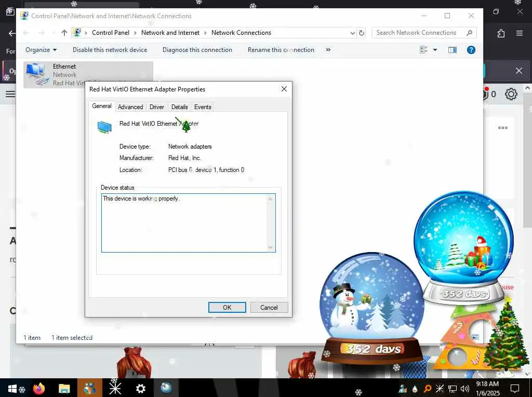The height and width of the screenshot is (397, 532).
Task: Show the Events tab
Action: tap(203, 107)
